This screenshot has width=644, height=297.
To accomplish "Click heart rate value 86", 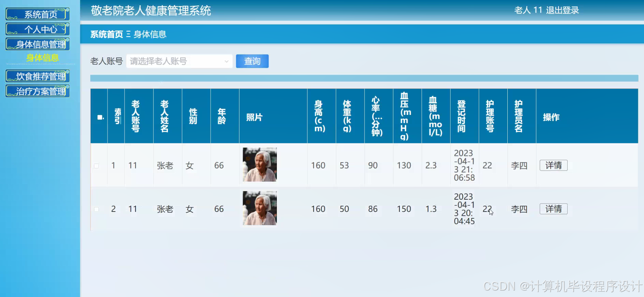I will tap(373, 209).
